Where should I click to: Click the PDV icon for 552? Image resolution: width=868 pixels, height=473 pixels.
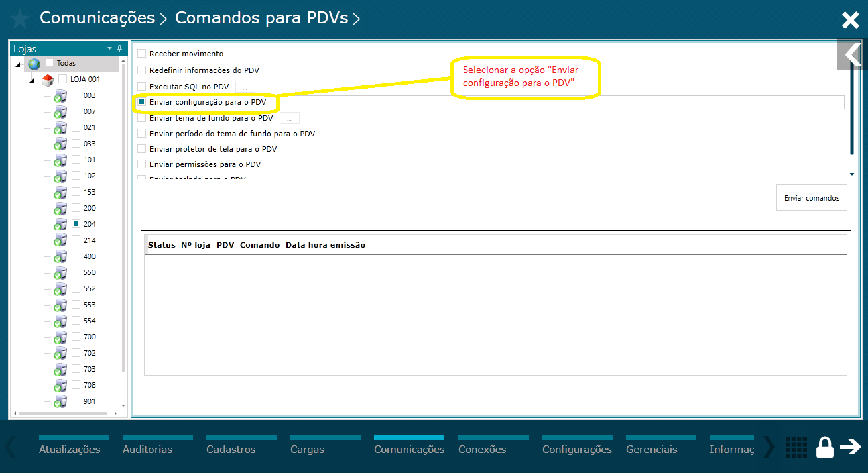point(60,289)
